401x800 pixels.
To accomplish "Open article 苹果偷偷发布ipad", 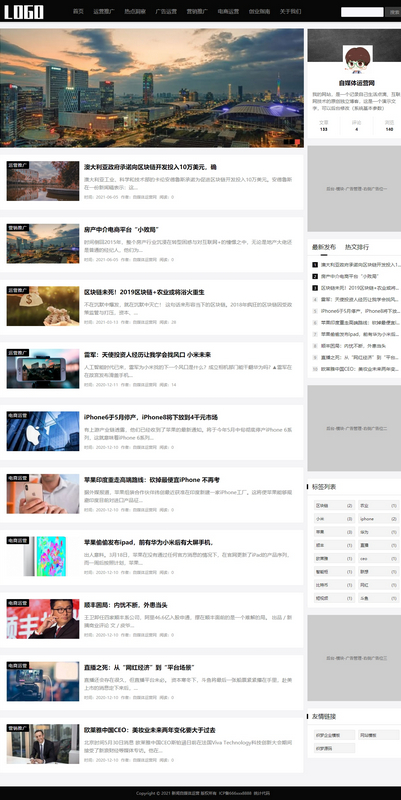I will pos(149,542).
